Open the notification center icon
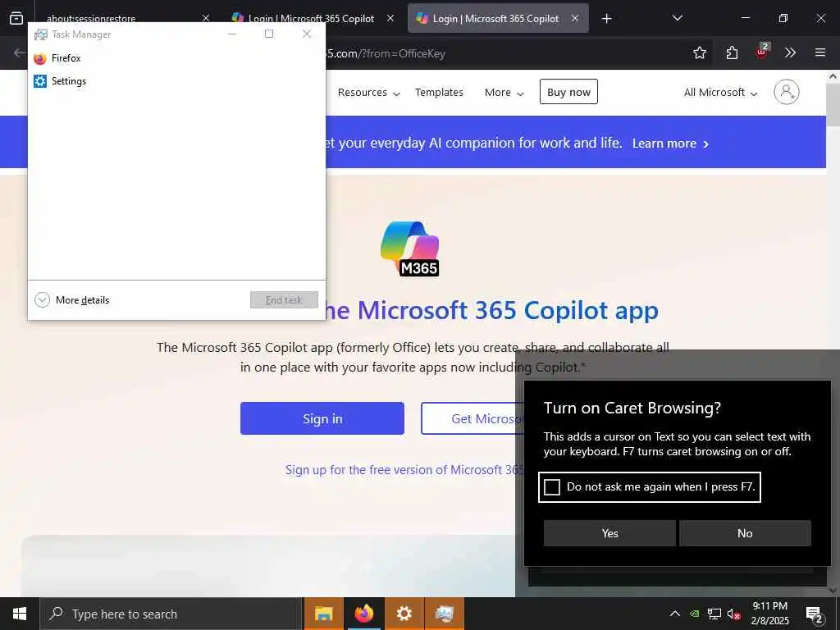This screenshot has width=840, height=630. 815,615
